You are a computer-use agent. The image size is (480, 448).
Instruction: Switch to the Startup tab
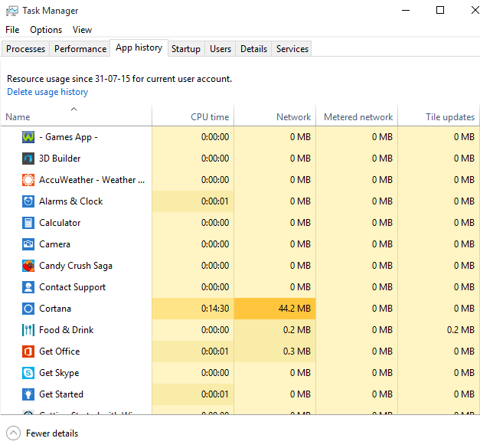click(x=186, y=49)
